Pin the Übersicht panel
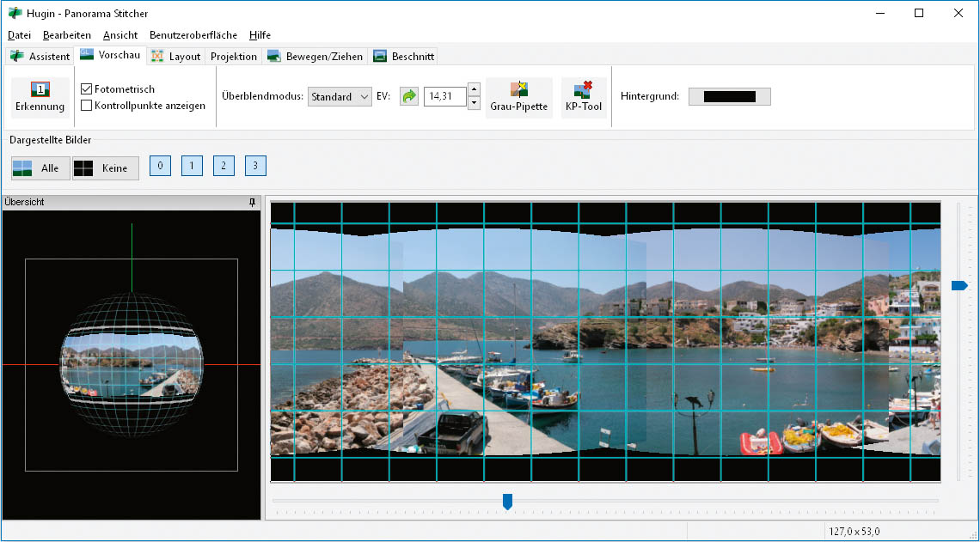This screenshot has height=542, width=980. coord(252,203)
